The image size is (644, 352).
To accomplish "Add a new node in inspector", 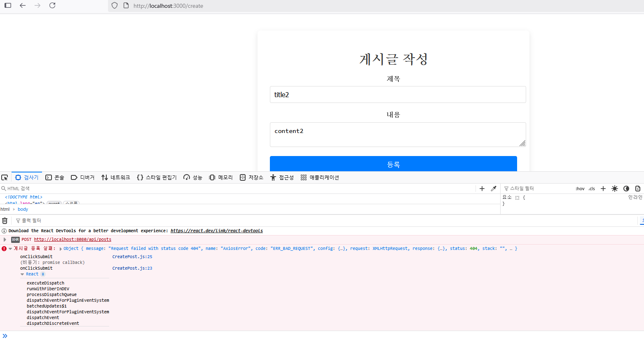I will coord(482,189).
